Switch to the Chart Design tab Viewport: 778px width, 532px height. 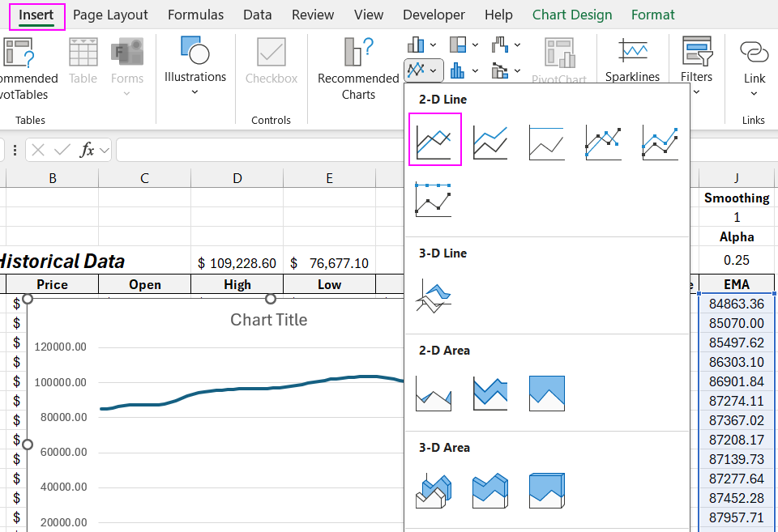(571, 14)
